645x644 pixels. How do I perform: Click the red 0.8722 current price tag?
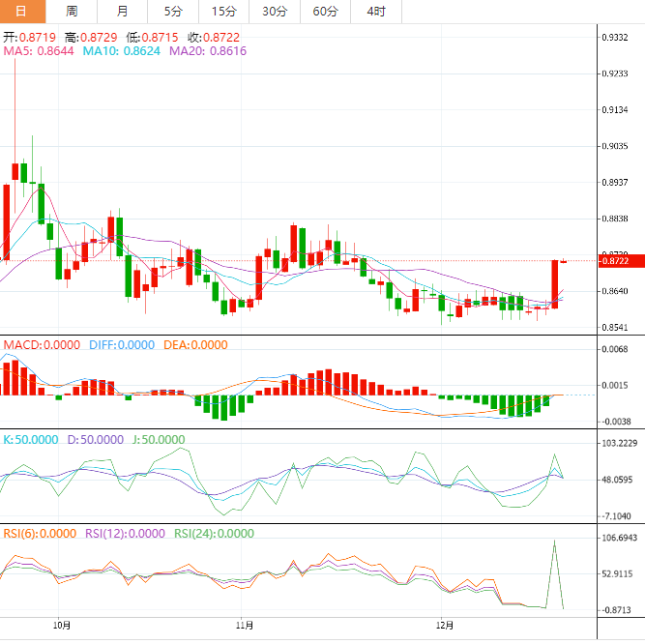coord(621,261)
